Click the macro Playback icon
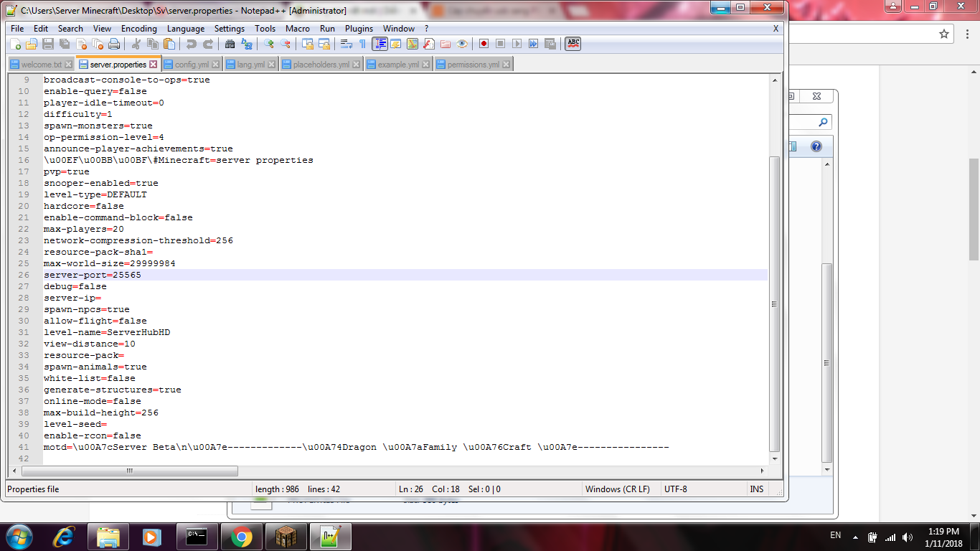The width and height of the screenshot is (980, 551). (x=517, y=44)
